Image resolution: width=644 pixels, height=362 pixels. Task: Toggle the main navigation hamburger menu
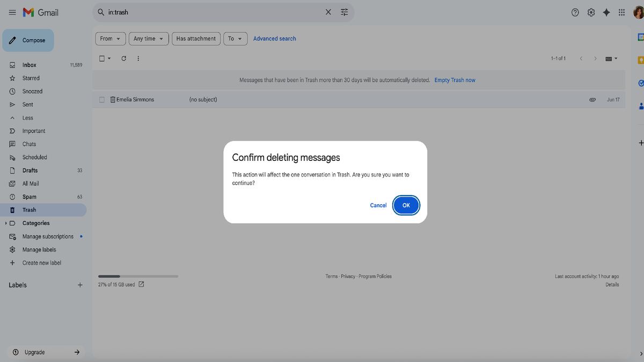(12, 12)
